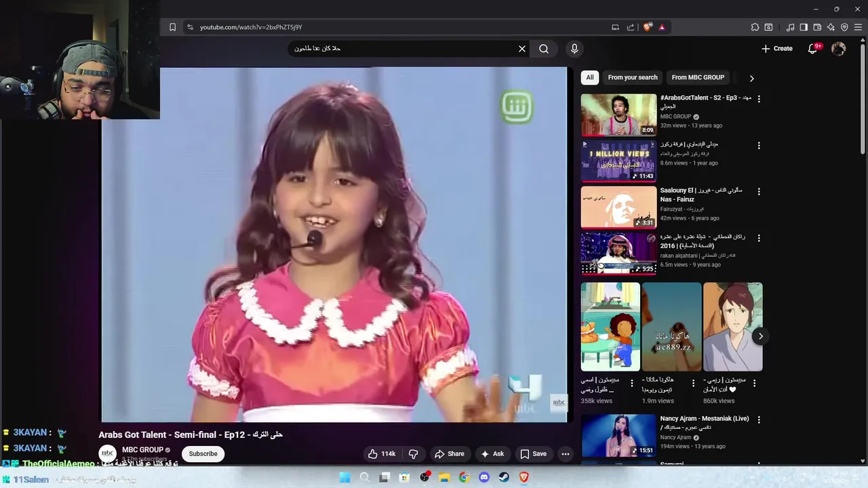868x488 pixels.
Task: Show more filter chips with right chevron
Action: pyautogui.click(x=751, y=78)
